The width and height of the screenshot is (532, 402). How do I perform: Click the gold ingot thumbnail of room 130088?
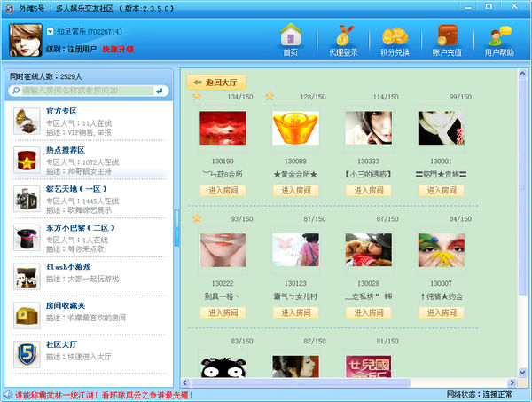(296, 128)
